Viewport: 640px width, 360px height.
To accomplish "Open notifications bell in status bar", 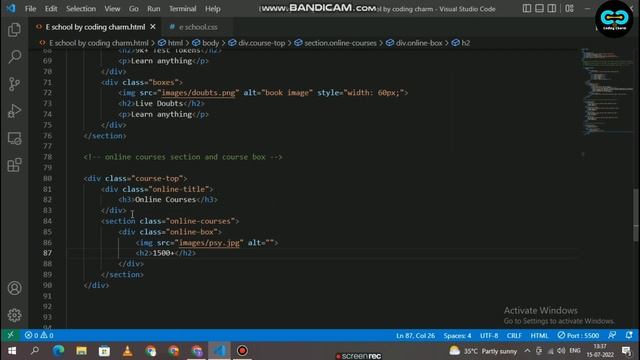I will 629,336.
